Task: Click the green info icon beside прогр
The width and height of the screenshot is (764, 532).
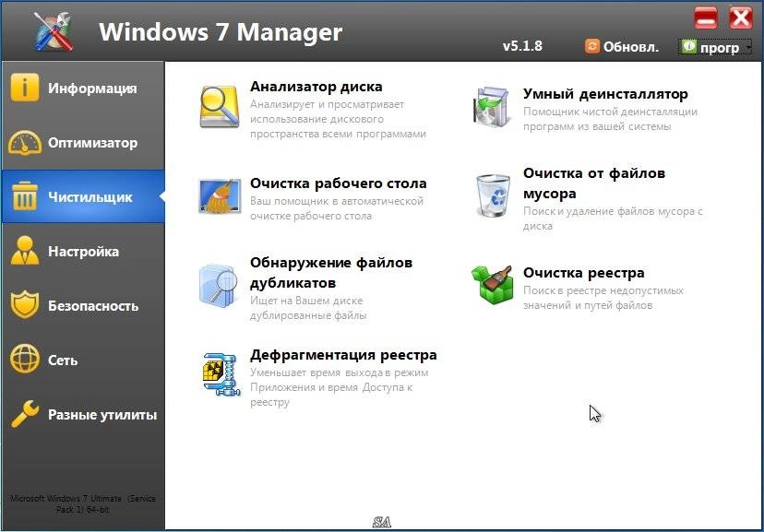Action: [x=688, y=46]
